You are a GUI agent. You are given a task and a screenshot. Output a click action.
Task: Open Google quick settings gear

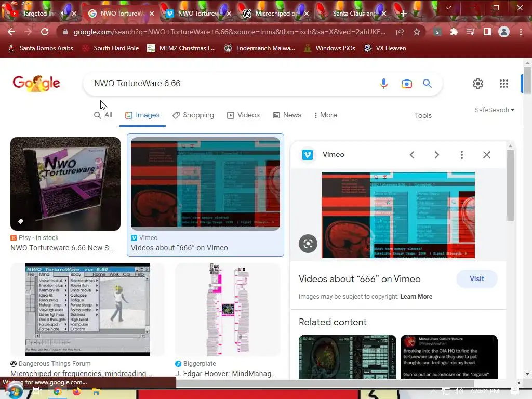pyautogui.click(x=478, y=84)
